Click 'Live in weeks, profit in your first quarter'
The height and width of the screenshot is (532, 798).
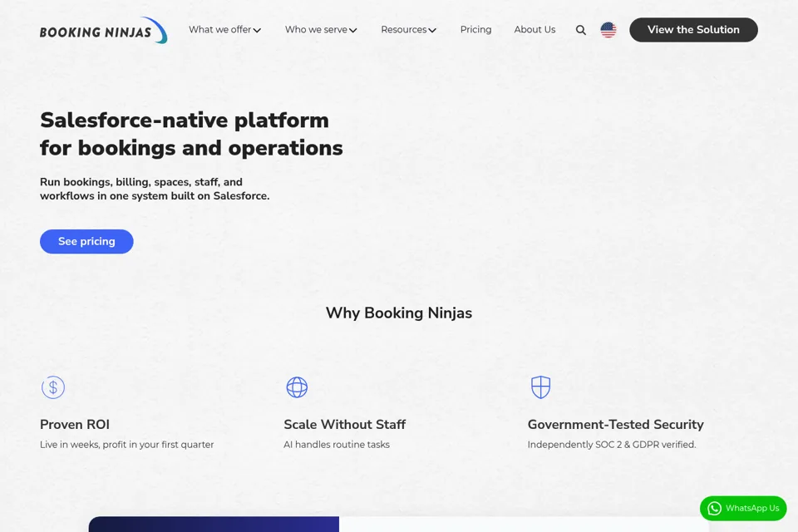pyautogui.click(x=126, y=445)
